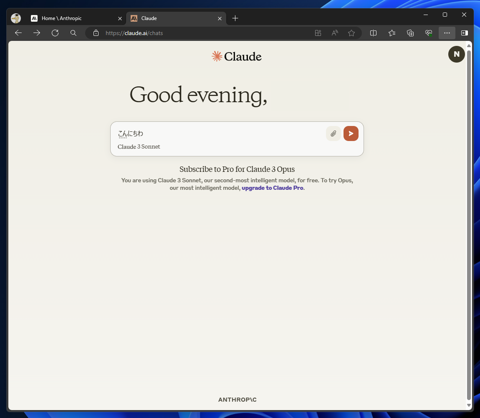Open the browser profile avatar icon
Viewport: 480px width, 418px height.
(x=16, y=18)
